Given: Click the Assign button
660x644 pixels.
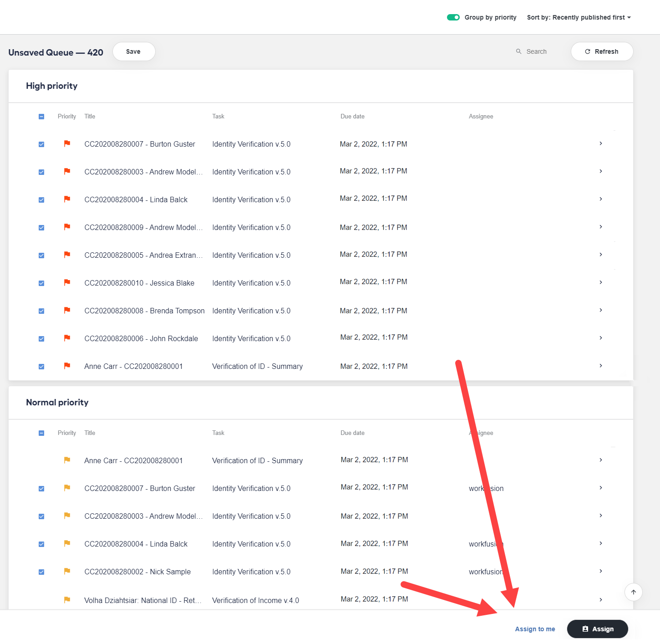Looking at the screenshot, I should (598, 629).
